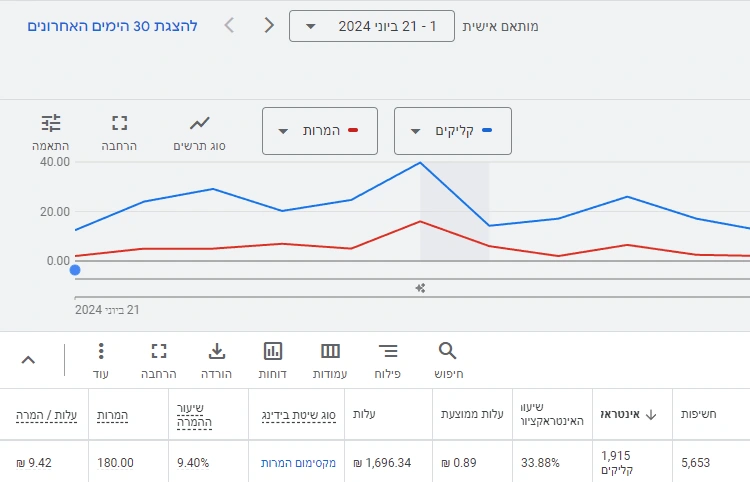Select the chart type (סוג תרשים) icon

[x=200, y=124]
